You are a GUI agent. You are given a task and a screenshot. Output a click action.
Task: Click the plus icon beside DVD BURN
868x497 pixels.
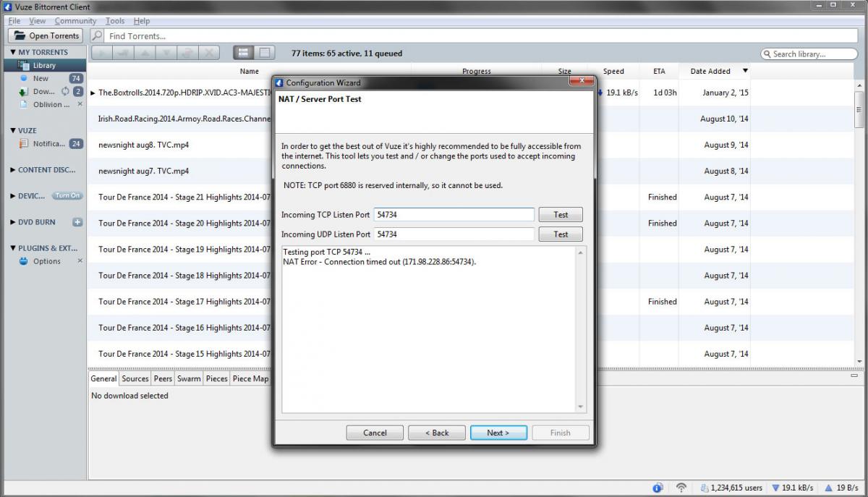[x=77, y=222]
